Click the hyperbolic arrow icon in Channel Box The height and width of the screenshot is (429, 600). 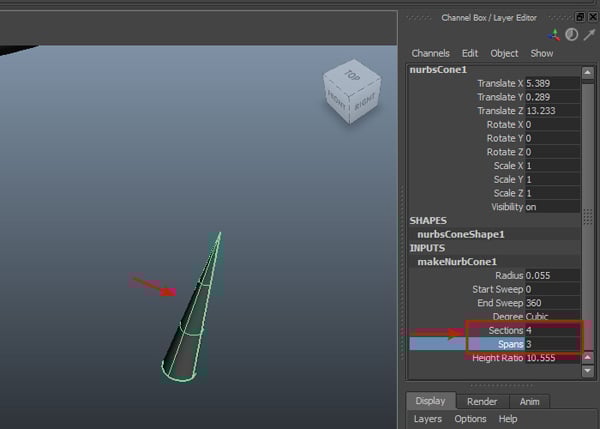[588, 34]
